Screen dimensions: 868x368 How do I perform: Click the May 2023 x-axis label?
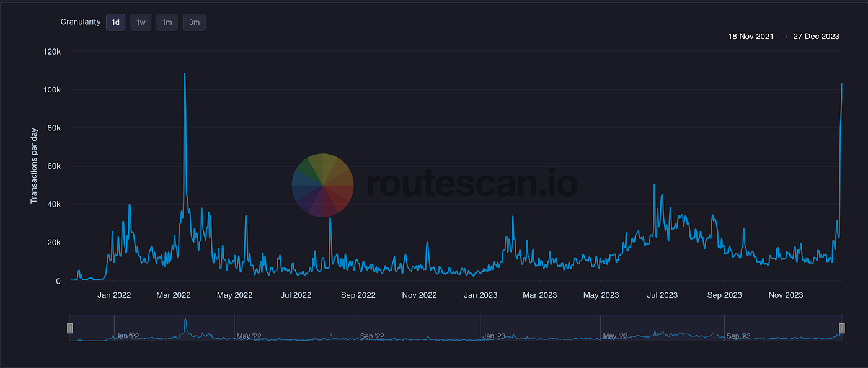pos(601,295)
